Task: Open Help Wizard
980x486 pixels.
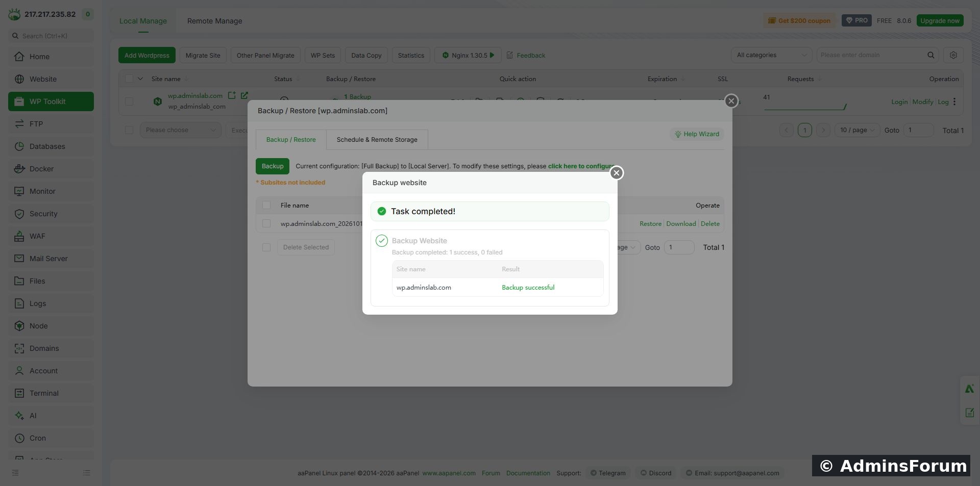Action: tap(697, 134)
